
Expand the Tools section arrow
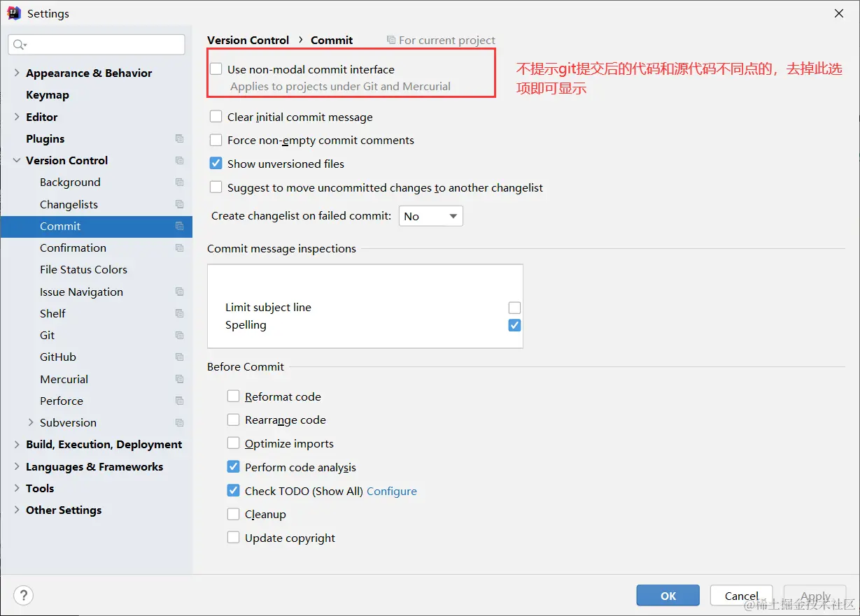[17, 488]
